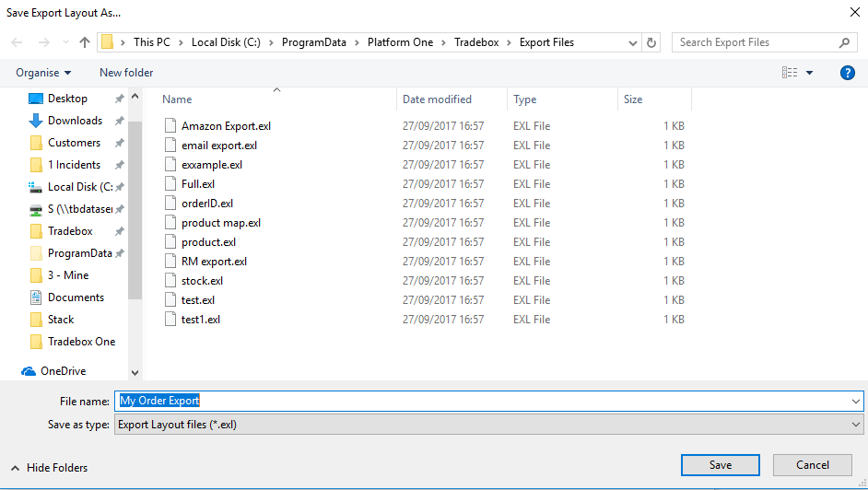Click the Back navigation arrow
Image resolution: width=868 pixels, height=490 pixels.
[x=17, y=42]
